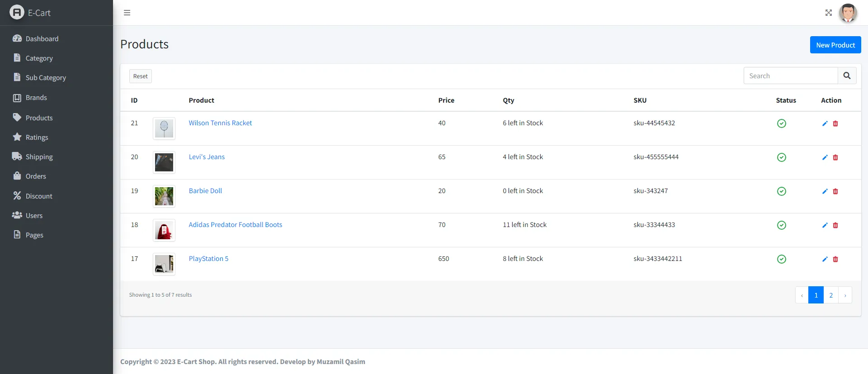This screenshot has height=374, width=868.
Task: Open Sub Category in the sidebar
Action: pyautogui.click(x=46, y=78)
